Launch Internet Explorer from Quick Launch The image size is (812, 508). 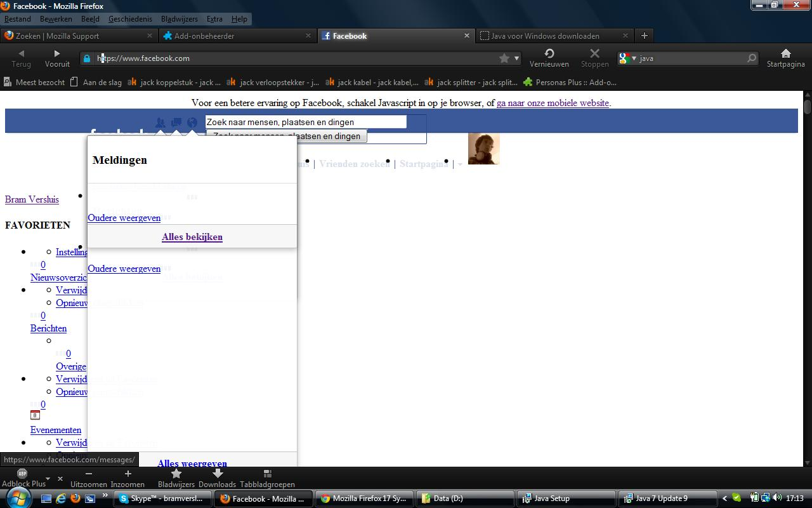click(61, 498)
